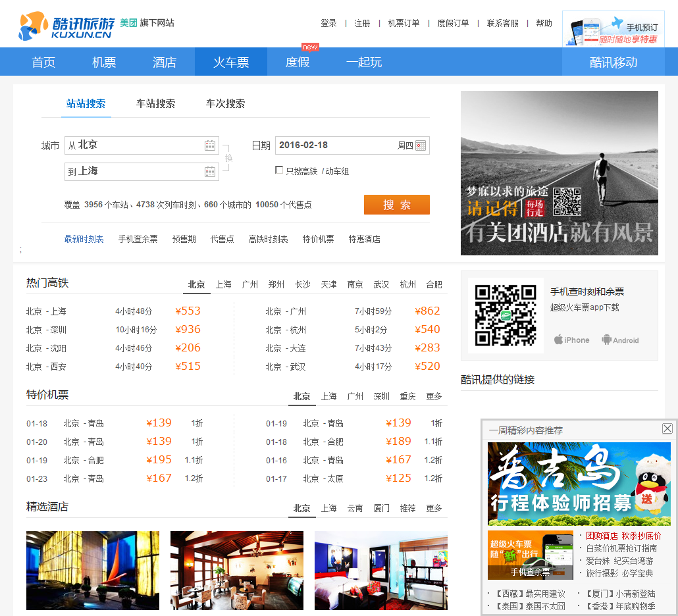Open the 手机查余票 link

[138, 239]
